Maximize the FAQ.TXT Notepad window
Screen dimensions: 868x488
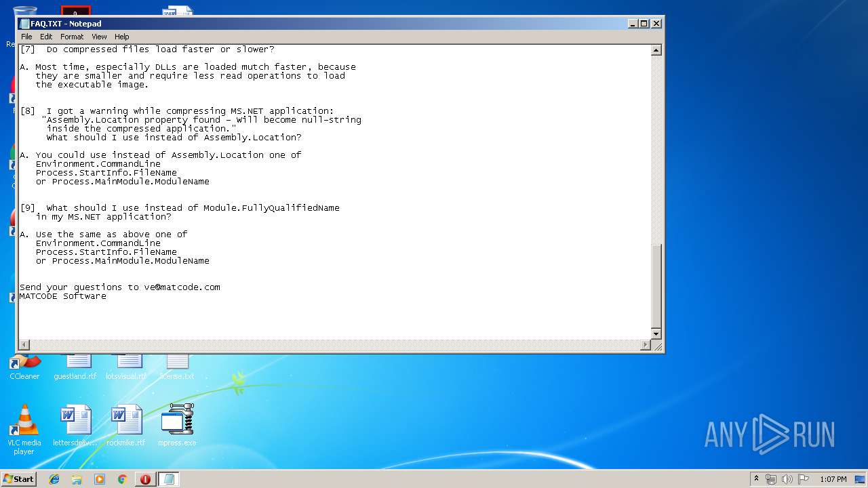click(x=644, y=23)
